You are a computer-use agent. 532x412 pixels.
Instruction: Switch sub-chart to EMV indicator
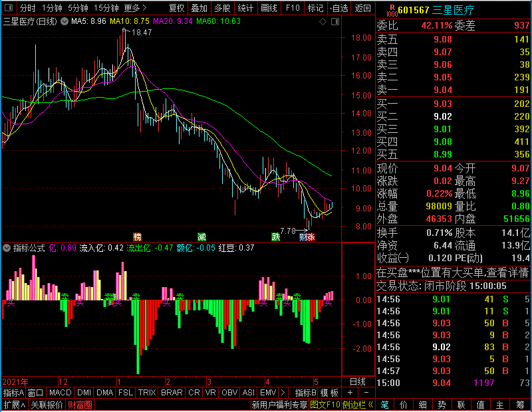pyautogui.click(x=268, y=393)
